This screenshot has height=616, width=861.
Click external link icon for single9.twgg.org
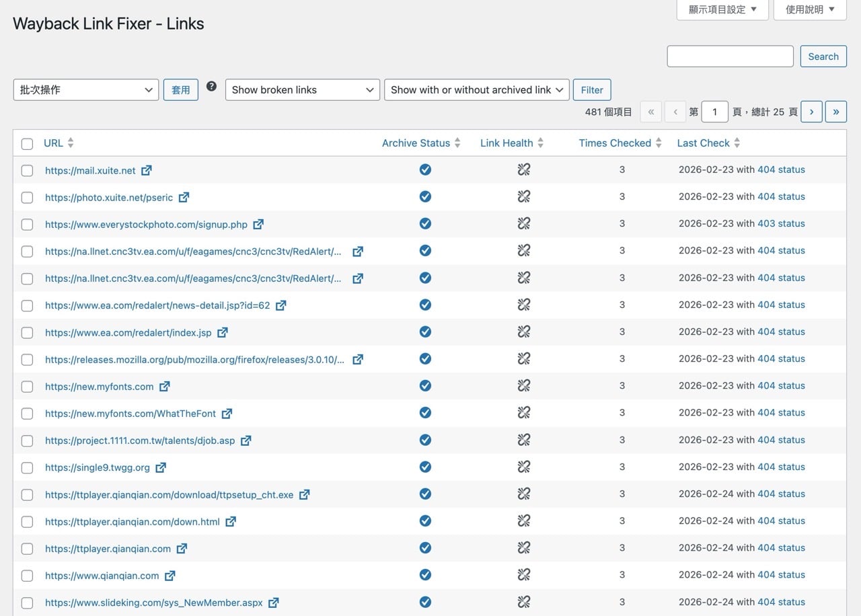coord(161,467)
